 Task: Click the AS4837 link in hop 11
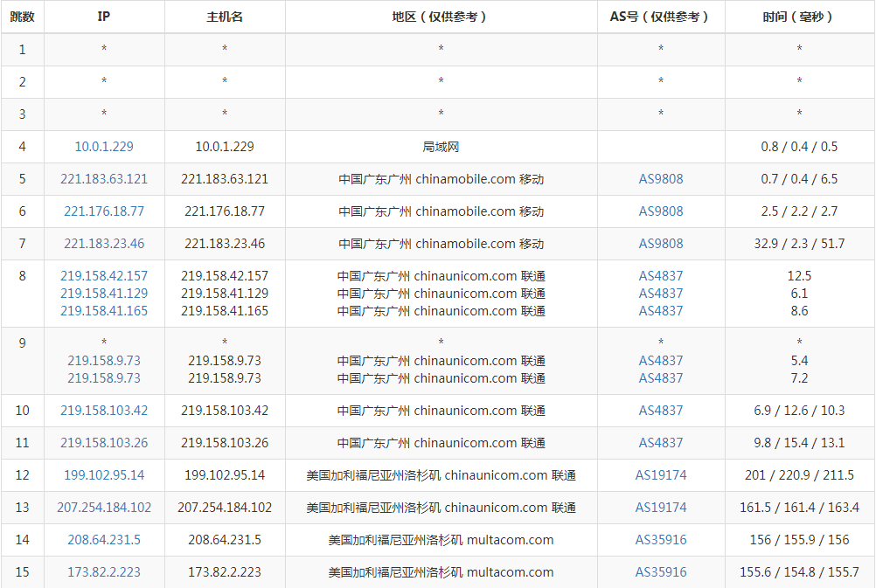click(x=661, y=443)
